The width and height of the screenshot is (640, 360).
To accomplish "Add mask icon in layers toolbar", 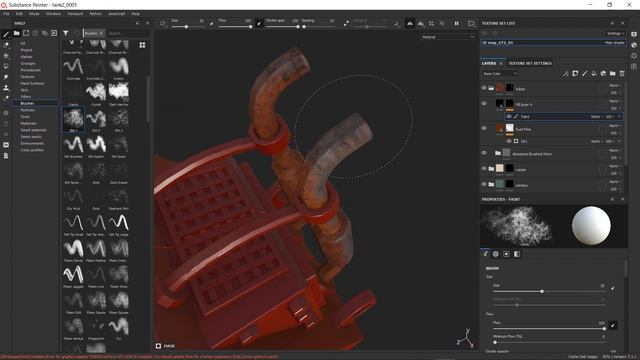I will tap(575, 73).
